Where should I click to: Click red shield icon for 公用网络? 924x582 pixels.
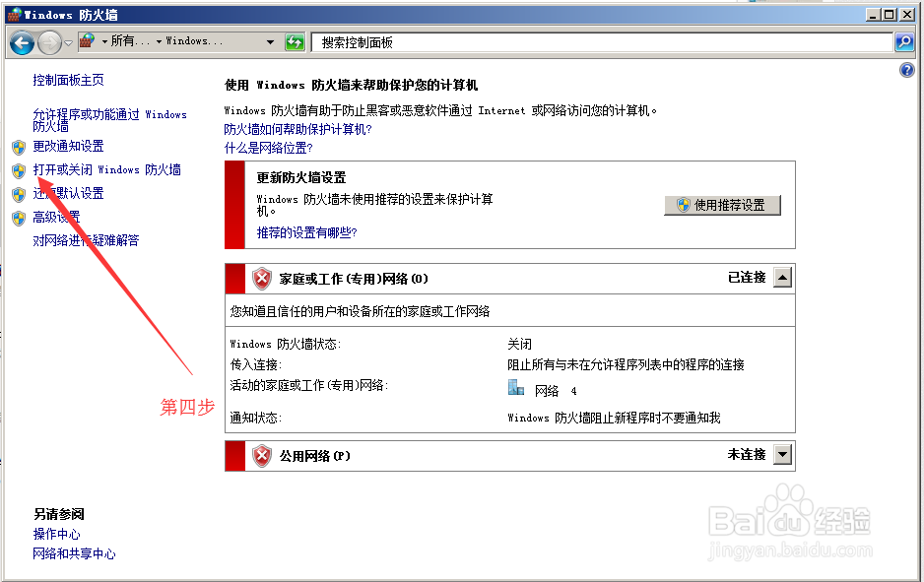262,456
